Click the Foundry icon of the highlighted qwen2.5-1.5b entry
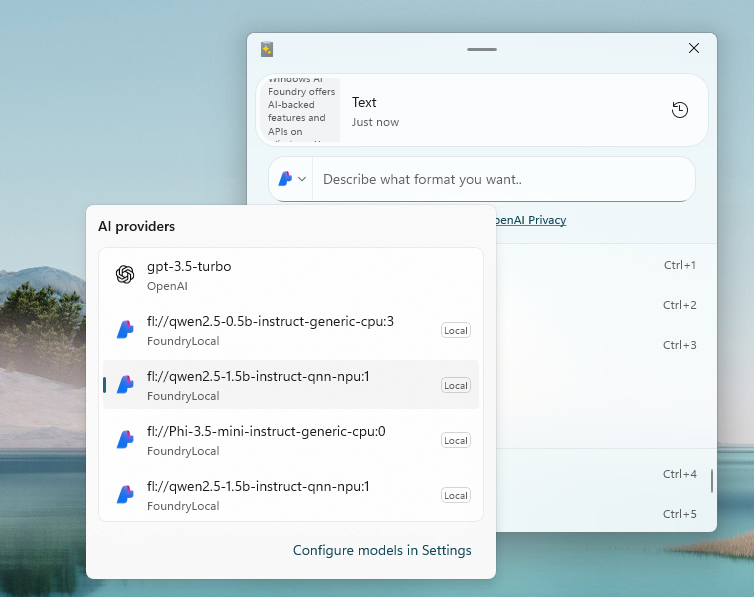The height and width of the screenshot is (597, 754). pos(125,385)
